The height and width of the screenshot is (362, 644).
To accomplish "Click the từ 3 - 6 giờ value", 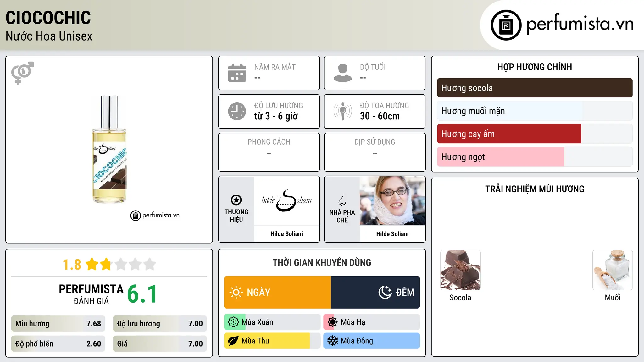I will point(276,116).
